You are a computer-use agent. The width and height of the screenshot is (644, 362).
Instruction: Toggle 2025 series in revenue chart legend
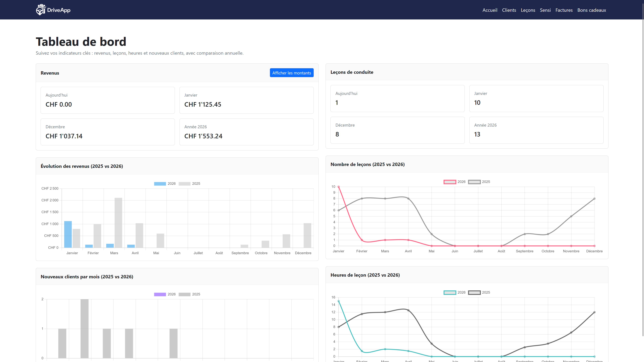185,184
